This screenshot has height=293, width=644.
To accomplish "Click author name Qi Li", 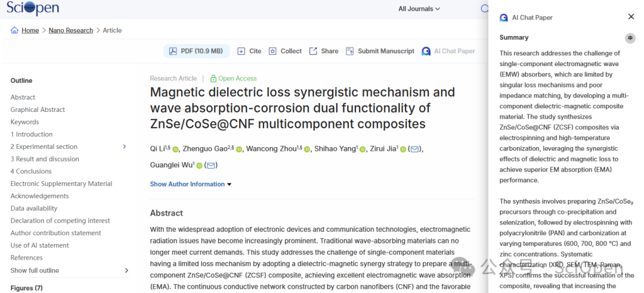I will 157,149.
